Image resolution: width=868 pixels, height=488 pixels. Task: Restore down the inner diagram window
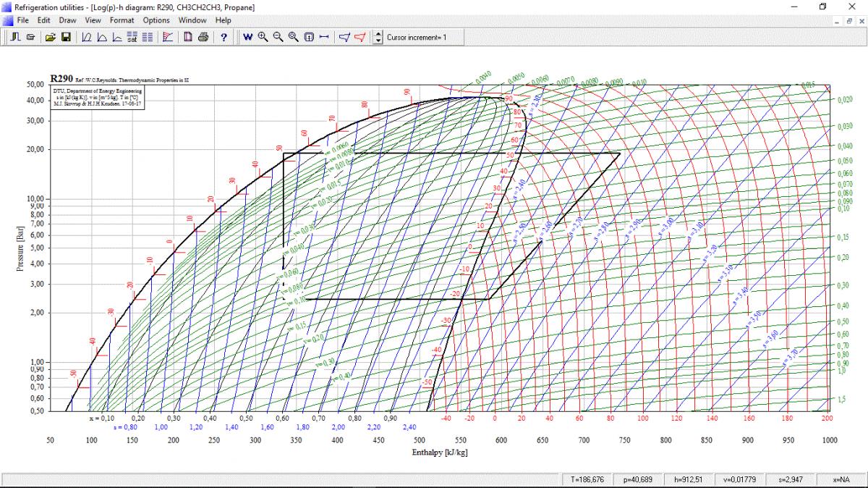(x=849, y=21)
